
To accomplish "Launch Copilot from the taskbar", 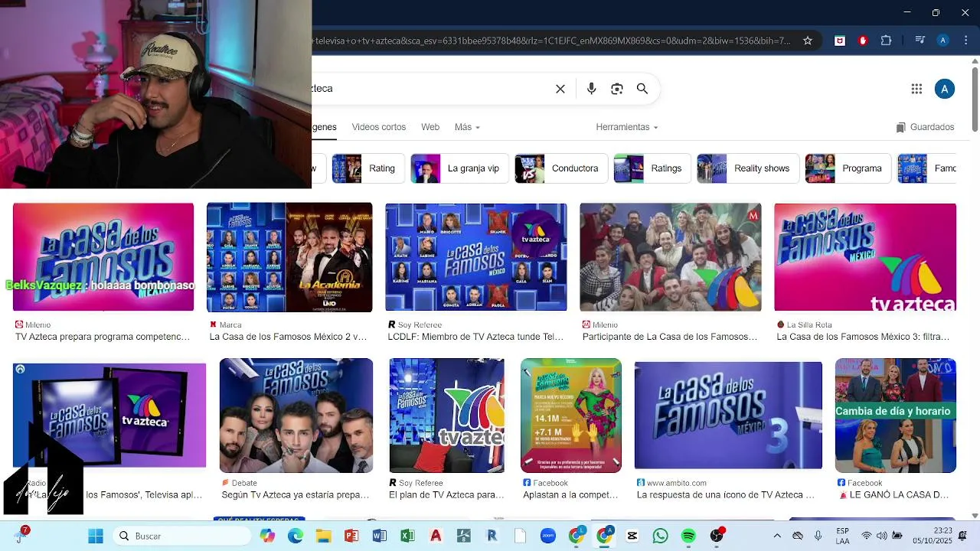I will point(267,536).
